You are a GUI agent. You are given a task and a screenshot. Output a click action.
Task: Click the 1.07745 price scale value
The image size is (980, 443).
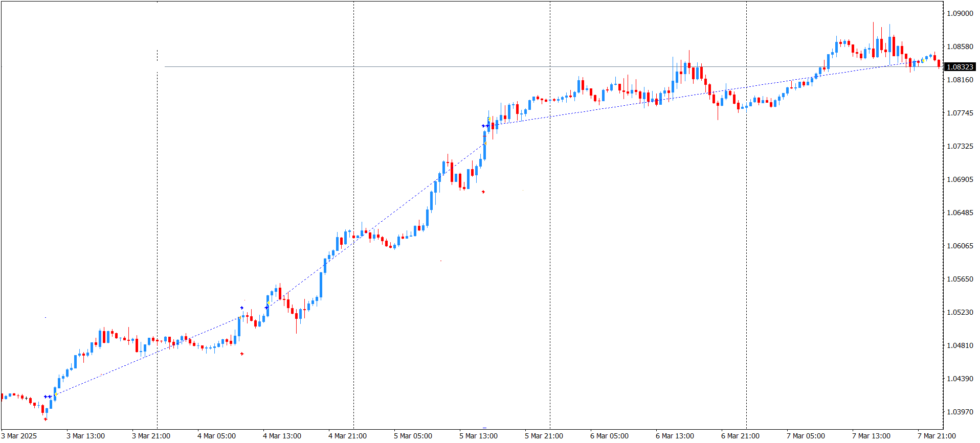(x=960, y=113)
